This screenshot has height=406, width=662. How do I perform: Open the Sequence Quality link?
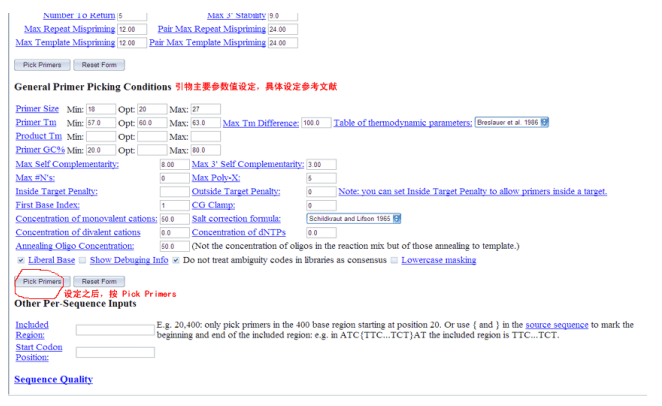tap(53, 379)
